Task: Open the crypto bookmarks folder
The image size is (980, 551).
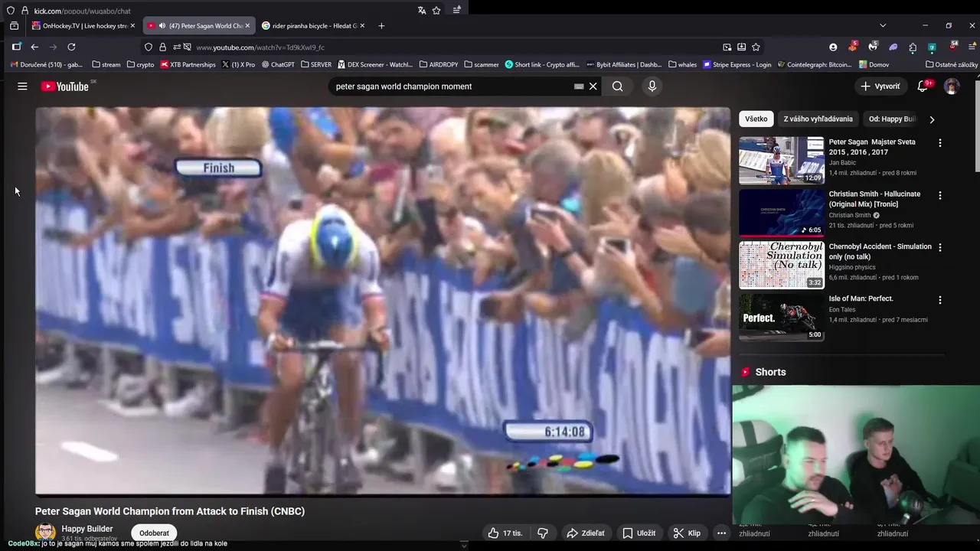Action: coord(141,65)
